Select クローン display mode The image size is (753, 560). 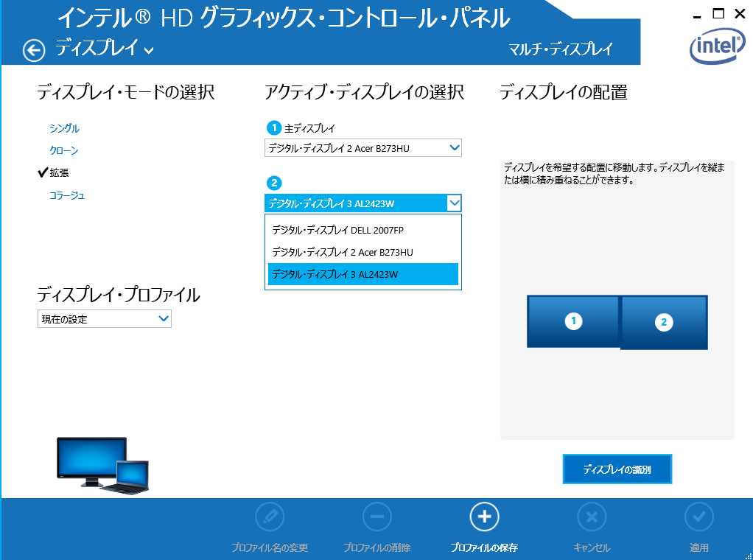point(63,150)
